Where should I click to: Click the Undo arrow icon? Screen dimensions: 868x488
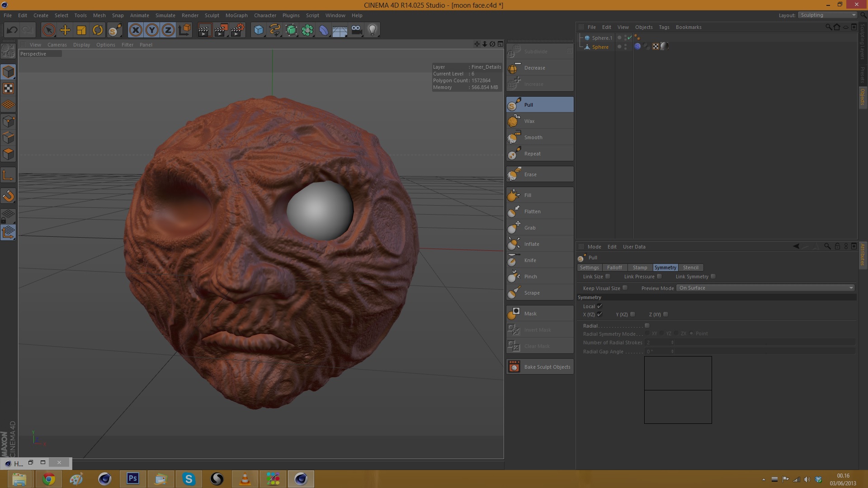[12, 30]
